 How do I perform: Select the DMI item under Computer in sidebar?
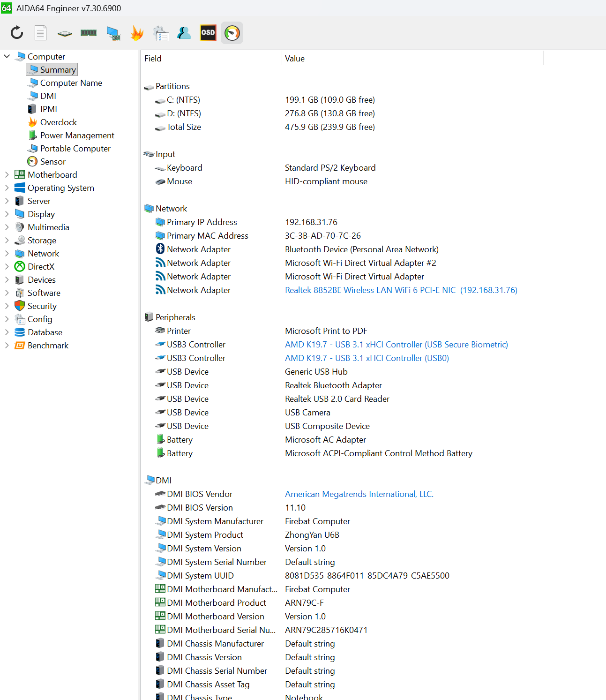click(x=42, y=96)
